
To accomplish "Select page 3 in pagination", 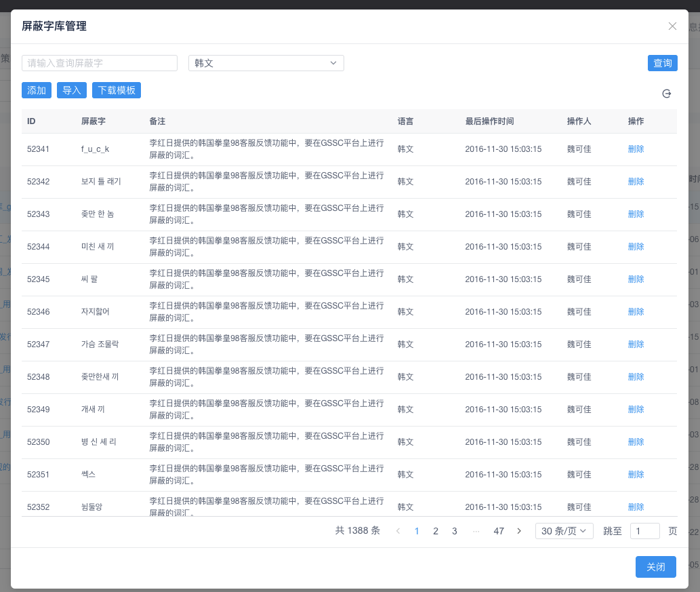I will click(x=455, y=531).
